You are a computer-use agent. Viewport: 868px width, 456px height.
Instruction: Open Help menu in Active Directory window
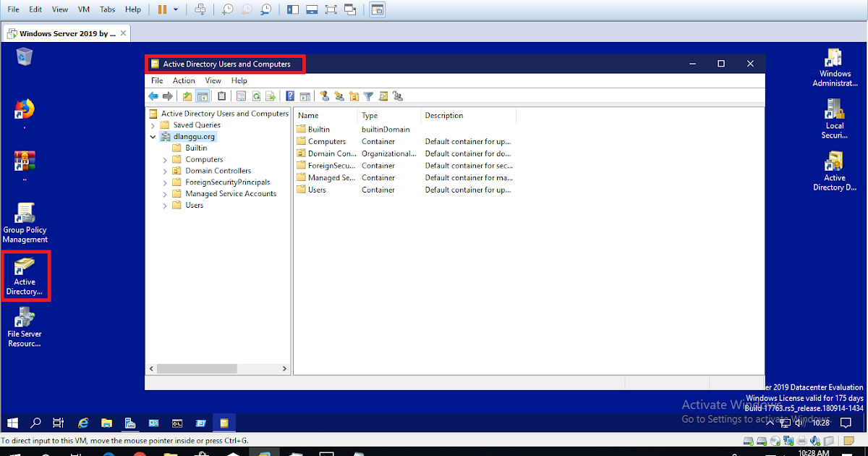pyautogui.click(x=239, y=80)
